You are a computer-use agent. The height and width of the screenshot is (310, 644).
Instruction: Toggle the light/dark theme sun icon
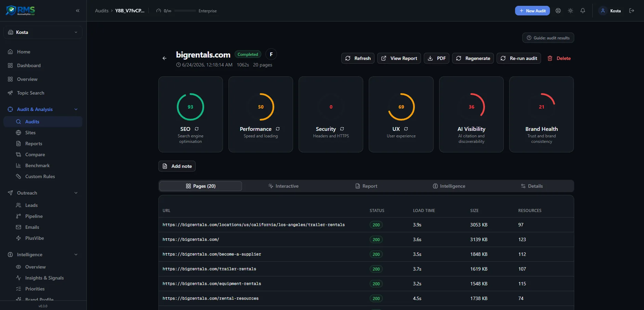click(570, 11)
